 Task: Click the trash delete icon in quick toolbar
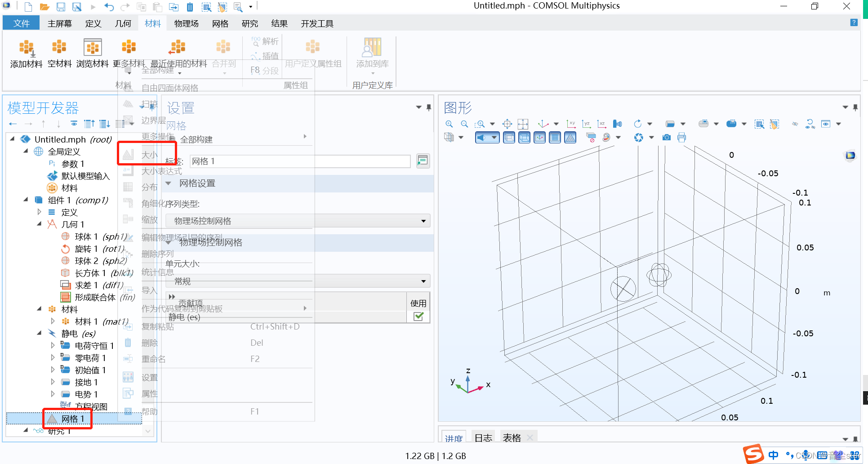coord(190,7)
